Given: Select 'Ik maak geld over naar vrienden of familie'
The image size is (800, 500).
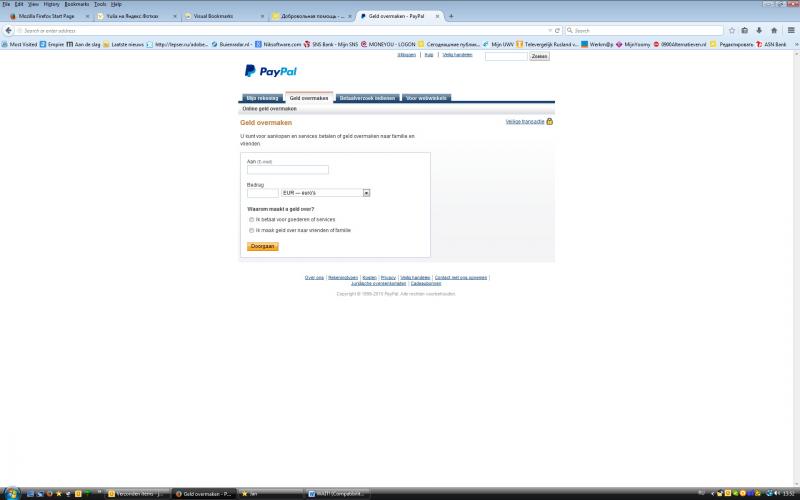Looking at the screenshot, I should tap(252, 231).
